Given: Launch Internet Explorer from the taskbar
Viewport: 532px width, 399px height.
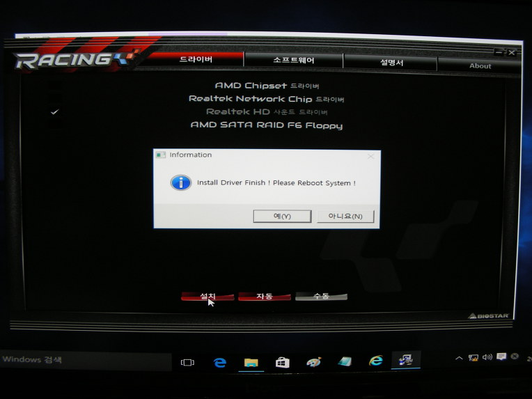Looking at the screenshot, I should point(375,360).
